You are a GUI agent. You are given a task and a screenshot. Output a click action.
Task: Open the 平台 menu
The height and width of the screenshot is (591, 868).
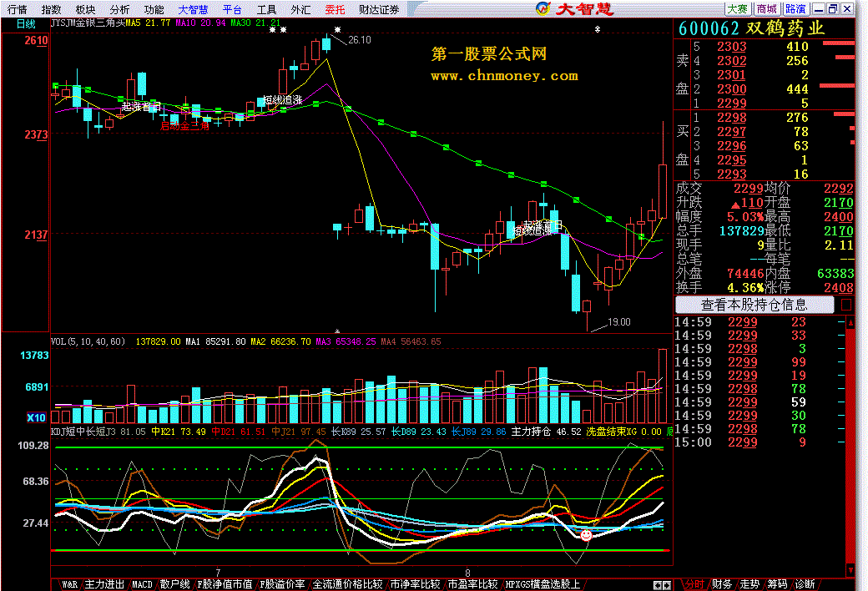tap(232, 9)
